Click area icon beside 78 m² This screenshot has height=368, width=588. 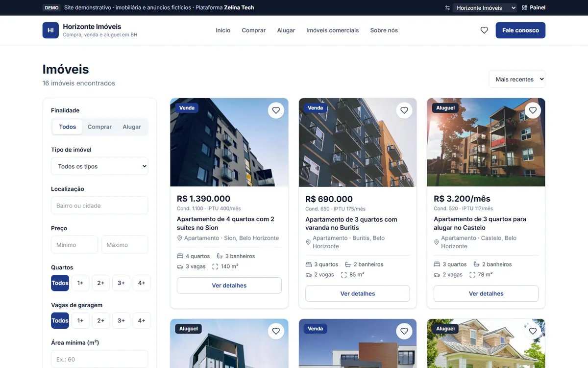pos(472,275)
